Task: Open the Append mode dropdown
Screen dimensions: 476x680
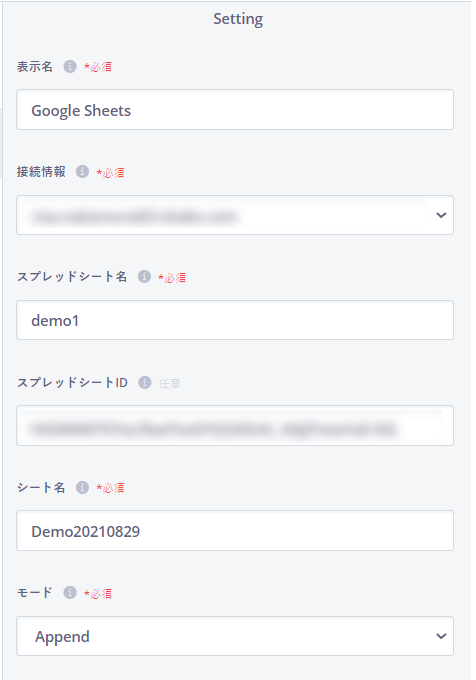Action: pyautogui.click(x=235, y=636)
